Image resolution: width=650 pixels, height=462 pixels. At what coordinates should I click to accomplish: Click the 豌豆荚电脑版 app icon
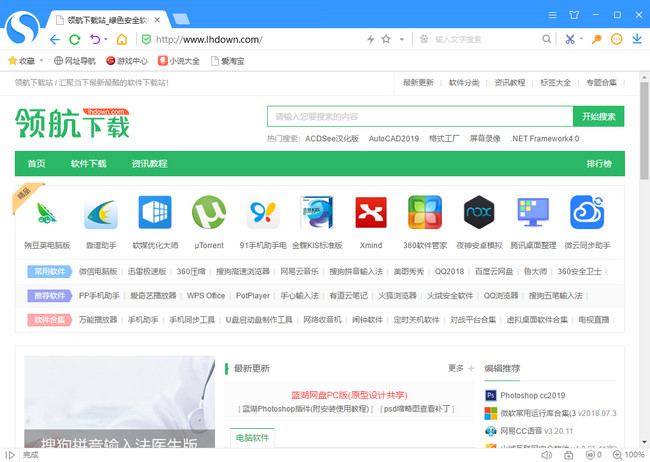[x=47, y=213]
